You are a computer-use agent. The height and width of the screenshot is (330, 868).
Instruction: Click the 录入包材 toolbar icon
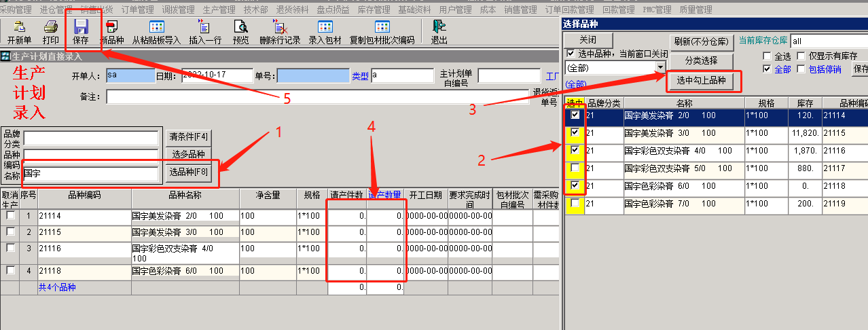325,32
